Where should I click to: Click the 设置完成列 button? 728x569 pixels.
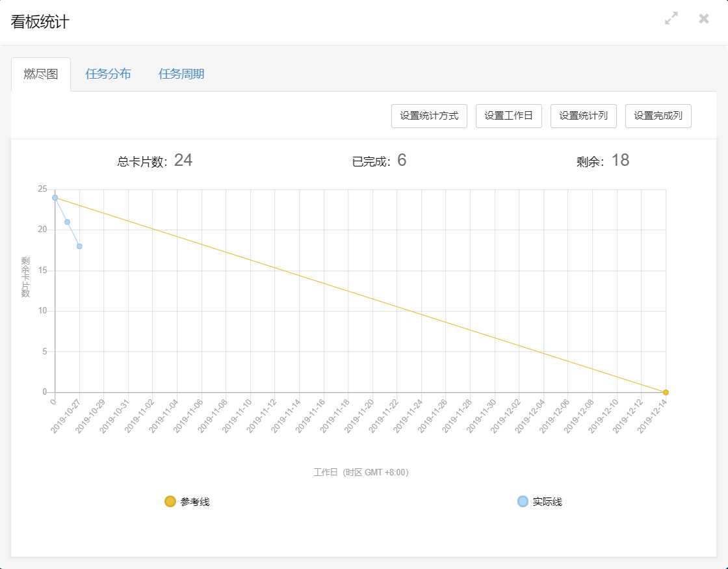pos(658,116)
